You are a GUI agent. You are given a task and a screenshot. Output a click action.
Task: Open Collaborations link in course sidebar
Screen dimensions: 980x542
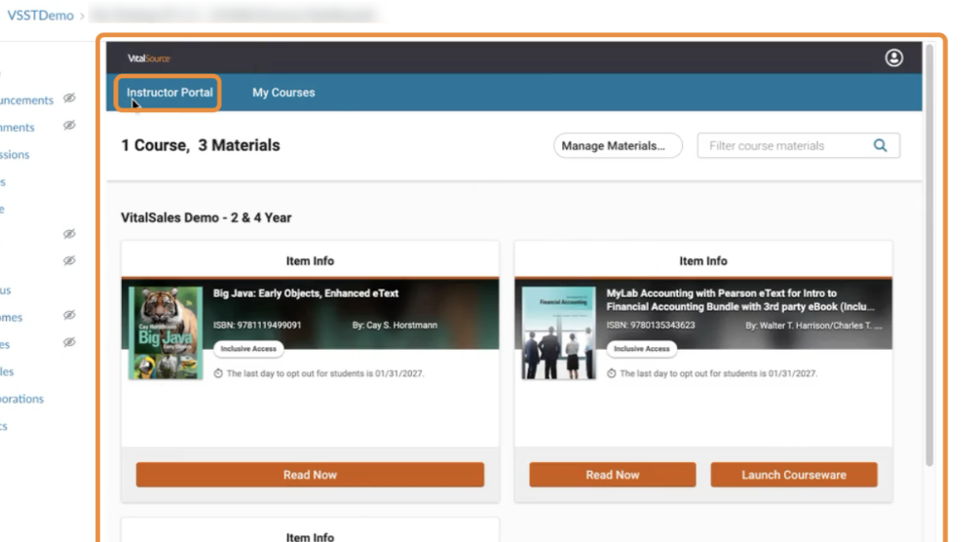point(21,399)
